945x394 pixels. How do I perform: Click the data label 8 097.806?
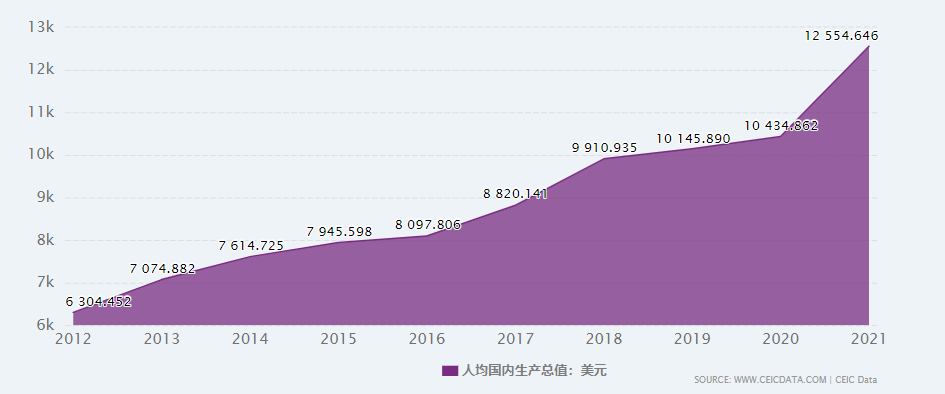(428, 225)
